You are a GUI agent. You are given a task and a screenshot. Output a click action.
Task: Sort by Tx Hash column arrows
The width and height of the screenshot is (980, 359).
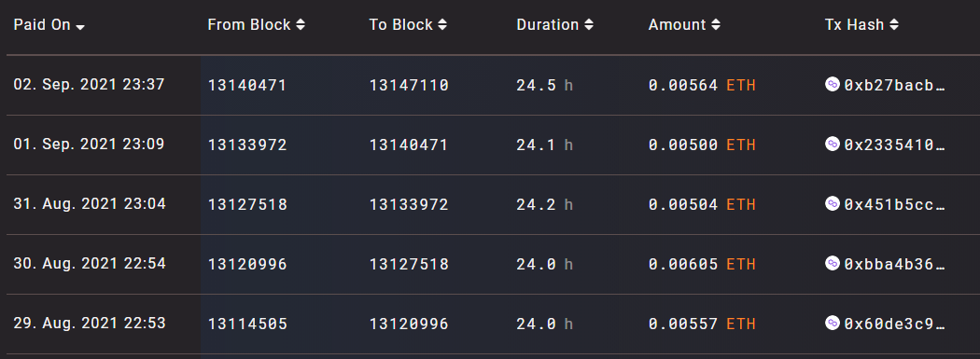click(894, 25)
